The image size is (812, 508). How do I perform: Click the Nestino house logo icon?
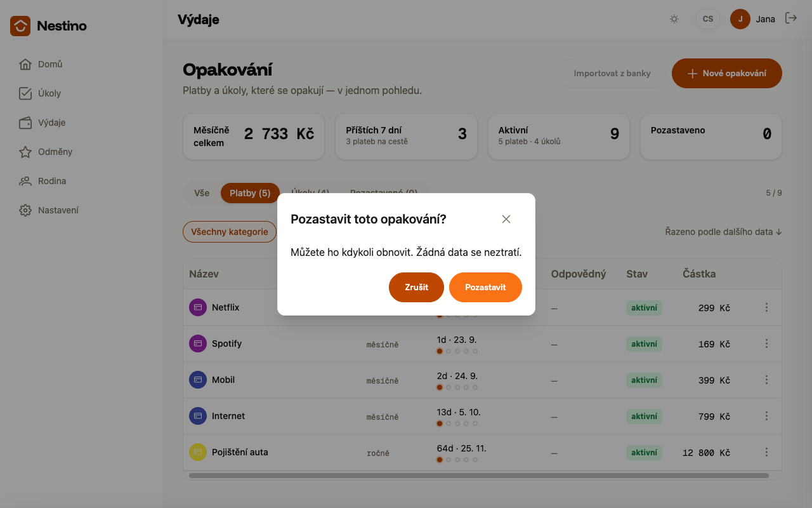pos(20,26)
